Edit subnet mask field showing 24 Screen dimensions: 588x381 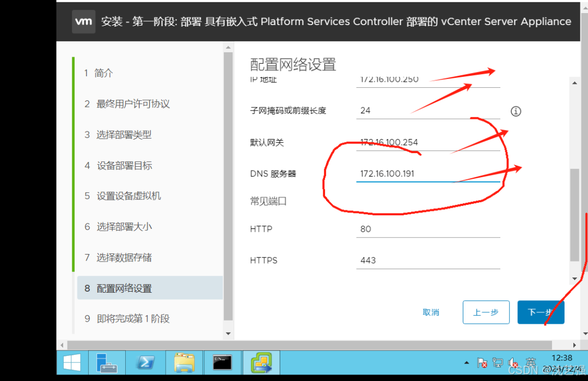(x=428, y=111)
